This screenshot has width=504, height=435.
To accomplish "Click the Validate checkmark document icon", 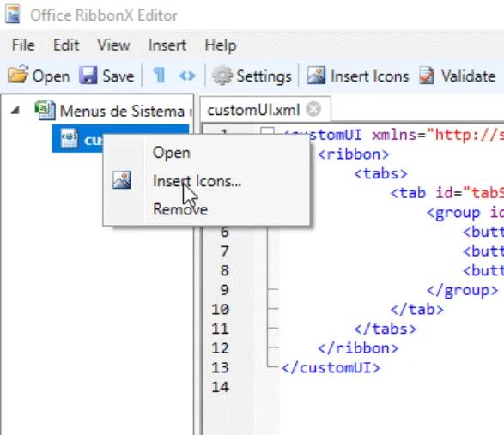I will point(427,76).
